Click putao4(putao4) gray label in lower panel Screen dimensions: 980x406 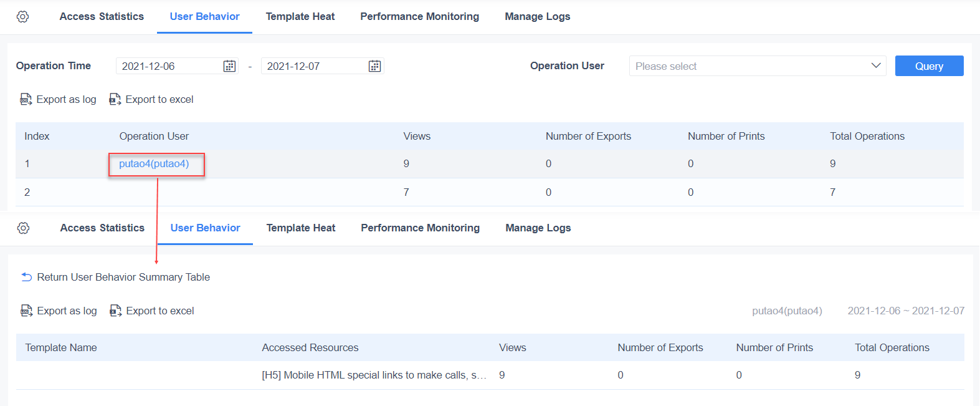pyautogui.click(x=787, y=311)
